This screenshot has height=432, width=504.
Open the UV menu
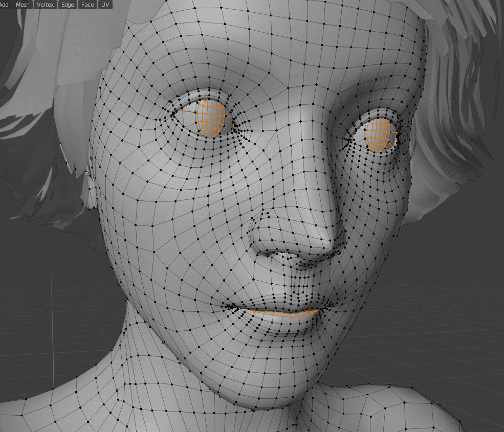[105, 5]
